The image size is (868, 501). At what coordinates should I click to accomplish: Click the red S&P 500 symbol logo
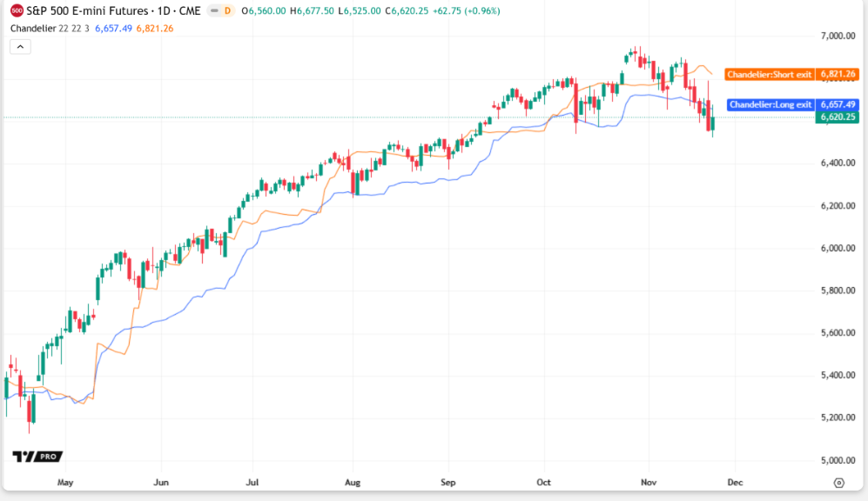pos(17,10)
